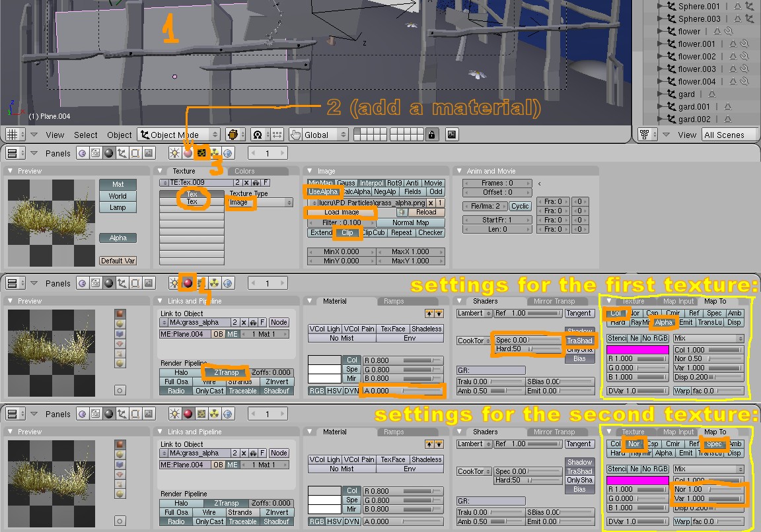
Task: Click the Filter 0.100 slider
Action: (x=342, y=223)
